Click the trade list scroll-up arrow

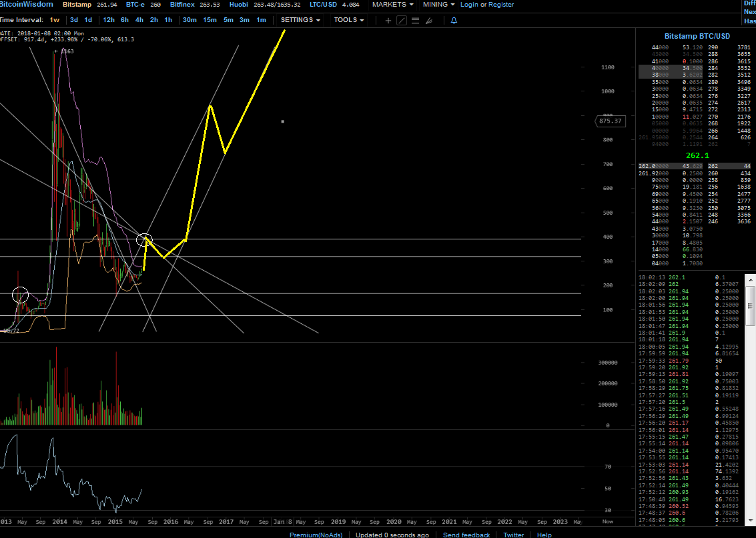tap(750, 279)
